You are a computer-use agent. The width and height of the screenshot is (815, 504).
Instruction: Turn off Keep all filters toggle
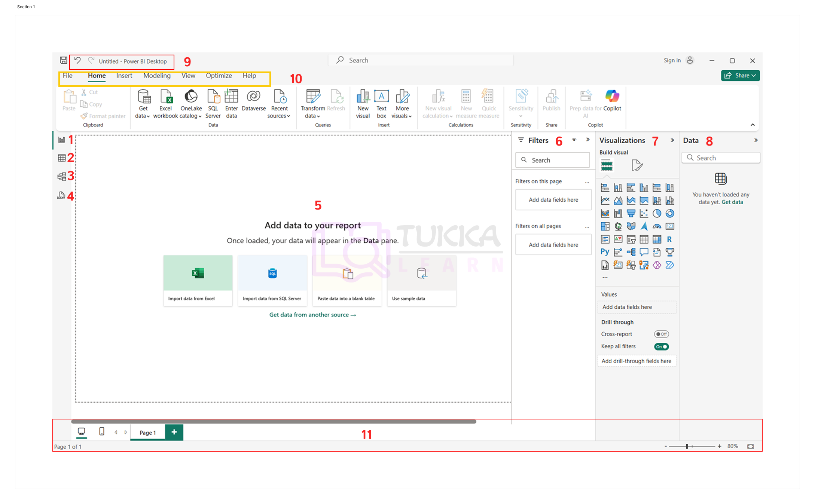click(661, 346)
